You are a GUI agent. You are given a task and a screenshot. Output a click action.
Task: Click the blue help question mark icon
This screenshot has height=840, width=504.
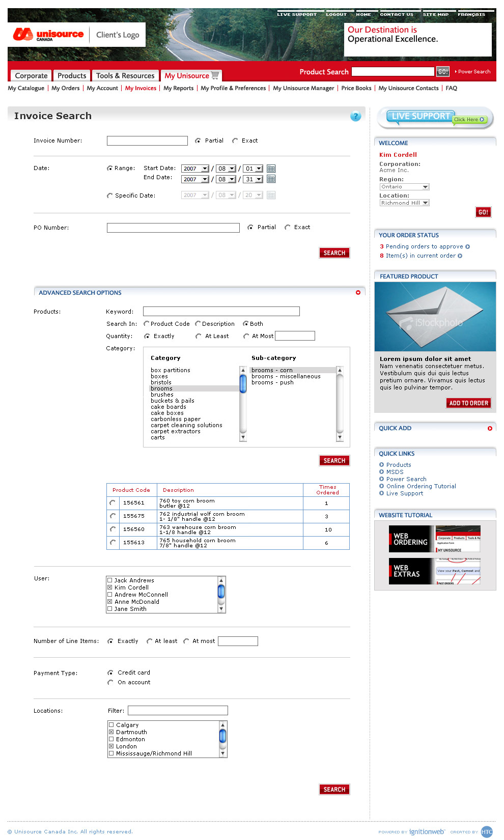tap(355, 117)
